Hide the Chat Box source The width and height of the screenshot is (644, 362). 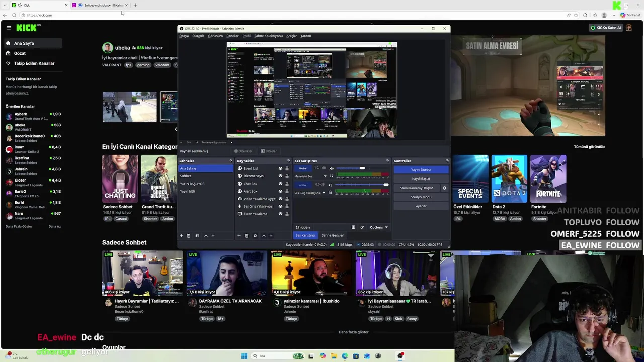[x=280, y=184]
